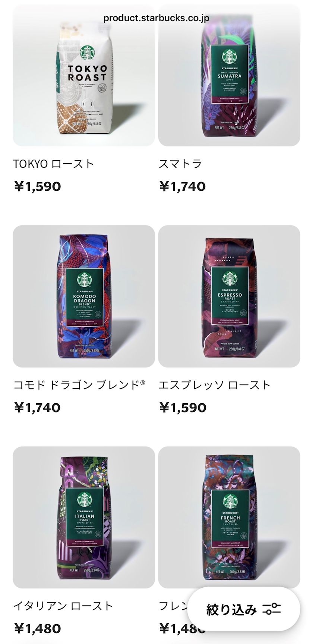Open the 絞り込み filter button

244,609
